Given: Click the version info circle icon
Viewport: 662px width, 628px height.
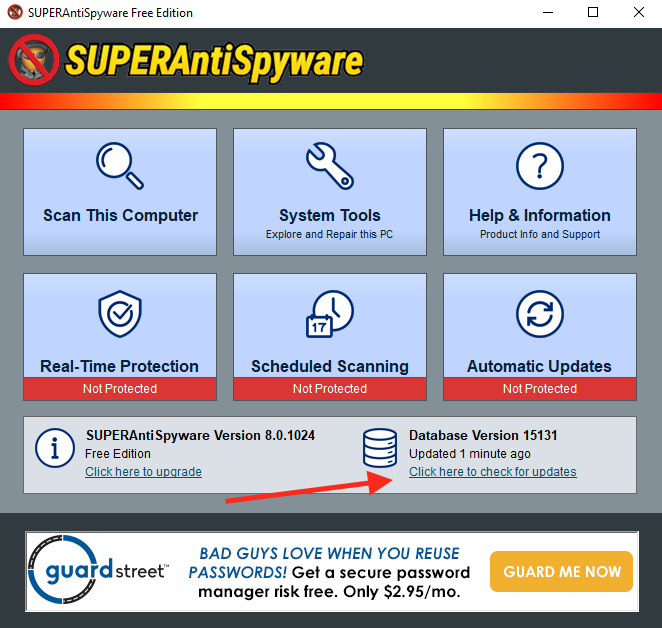Looking at the screenshot, I should 56,449.
